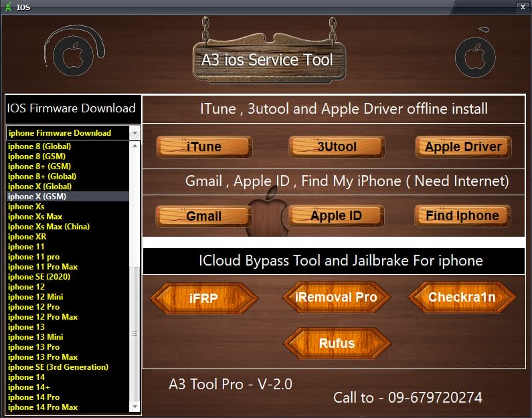
Task: Click the green A icon in title bar
Action: 8,7
